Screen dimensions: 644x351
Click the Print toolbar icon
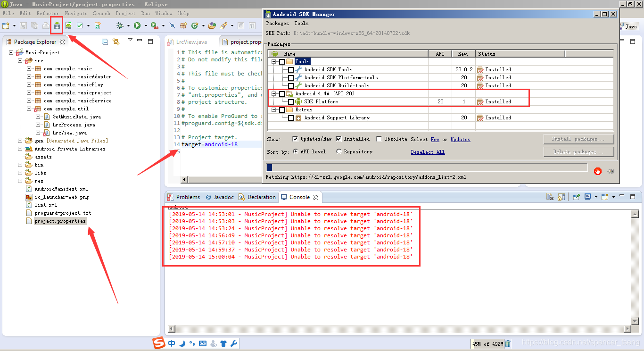coord(46,25)
